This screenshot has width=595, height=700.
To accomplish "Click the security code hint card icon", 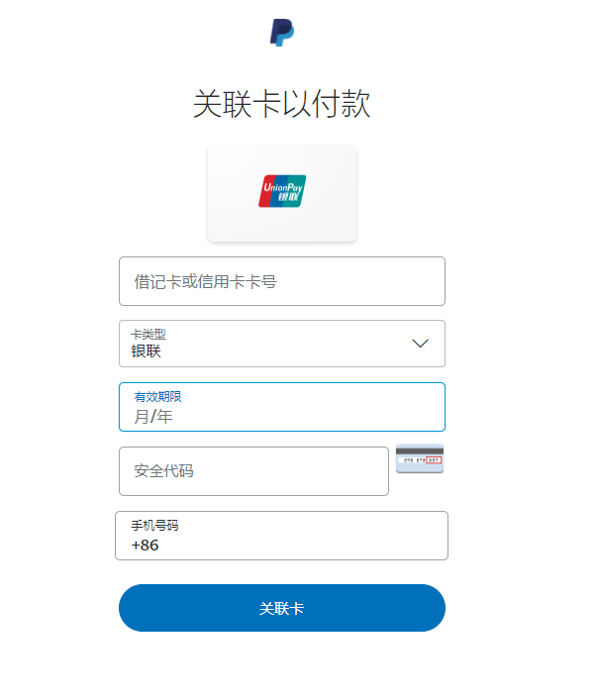I will click(420, 459).
